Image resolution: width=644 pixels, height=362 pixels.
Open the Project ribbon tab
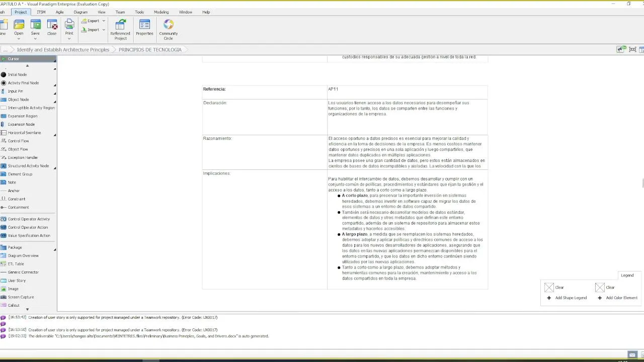[x=21, y=12]
